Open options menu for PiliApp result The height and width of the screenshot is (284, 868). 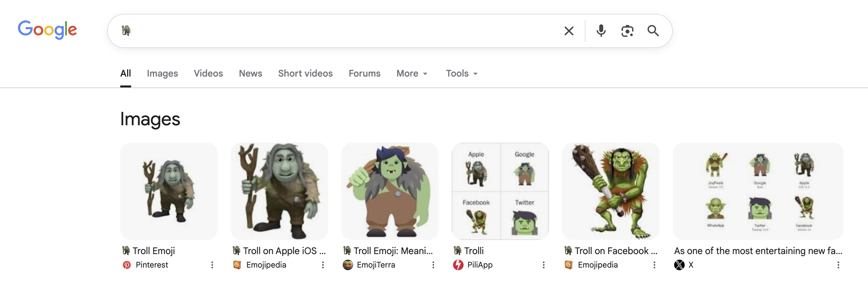point(543,265)
